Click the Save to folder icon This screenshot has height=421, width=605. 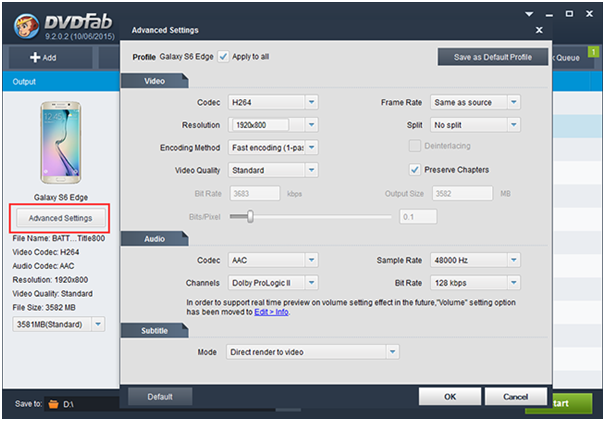54,403
